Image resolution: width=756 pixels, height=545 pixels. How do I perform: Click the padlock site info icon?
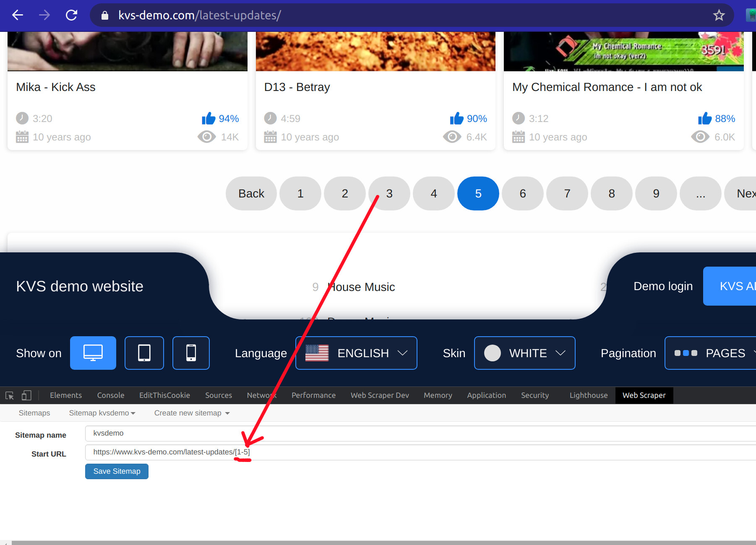click(x=105, y=16)
